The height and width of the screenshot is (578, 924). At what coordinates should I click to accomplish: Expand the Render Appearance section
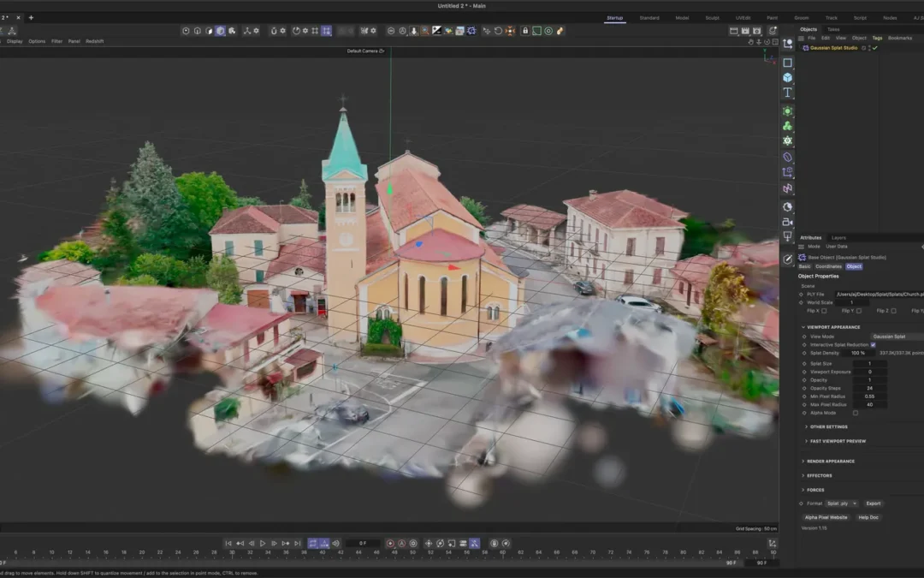[803, 462]
